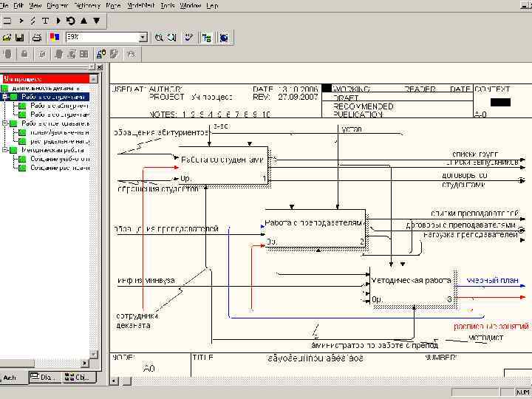
Task: Click the Save diskette icon
Action: [20, 37]
